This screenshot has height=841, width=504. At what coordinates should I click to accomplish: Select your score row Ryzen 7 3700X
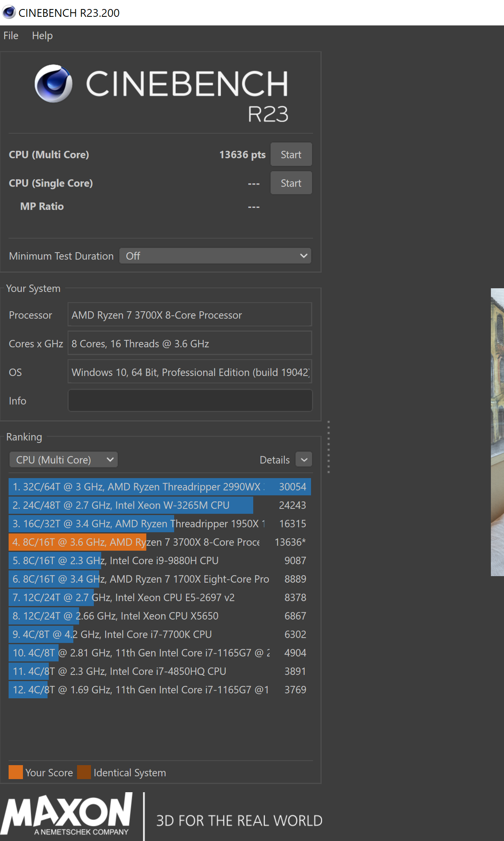click(160, 542)
